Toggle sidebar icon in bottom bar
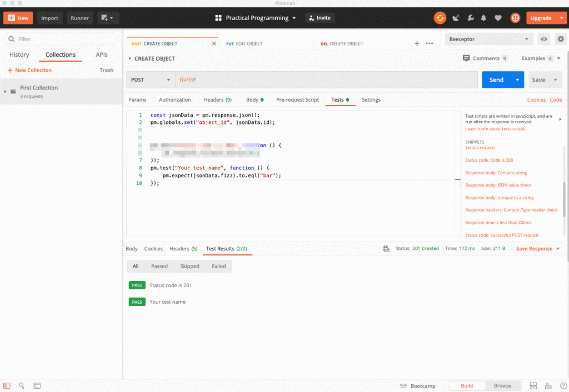The width and height of the screenshot is (569, 392). point(7,386)
